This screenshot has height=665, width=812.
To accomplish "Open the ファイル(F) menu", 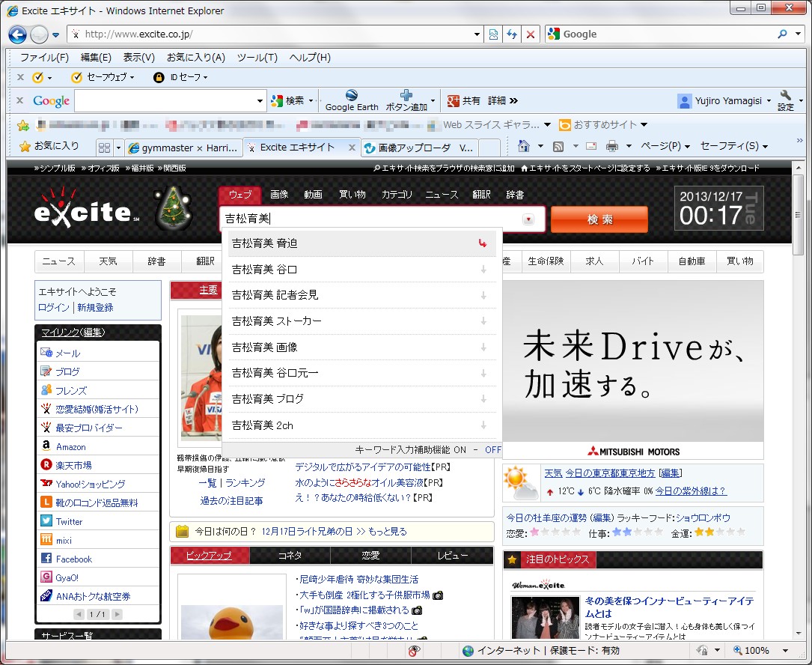I will click(x=44, y=58).
